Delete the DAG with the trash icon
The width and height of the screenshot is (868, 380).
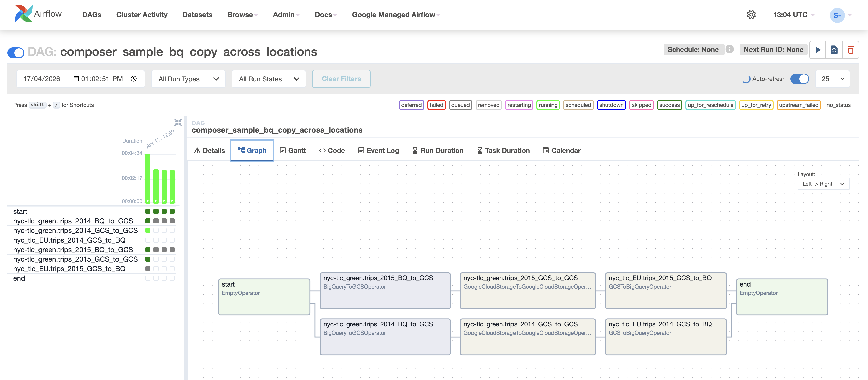pos(851,50)
